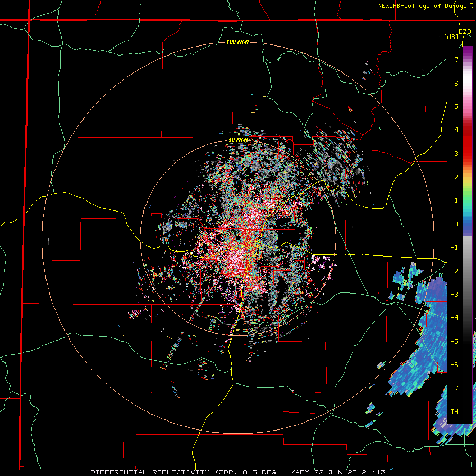The height and width of the screenshot is (476, 476).
Task: Click the 100 NMI range ring label
Action: pyautogui.click(x=237, y=42)
